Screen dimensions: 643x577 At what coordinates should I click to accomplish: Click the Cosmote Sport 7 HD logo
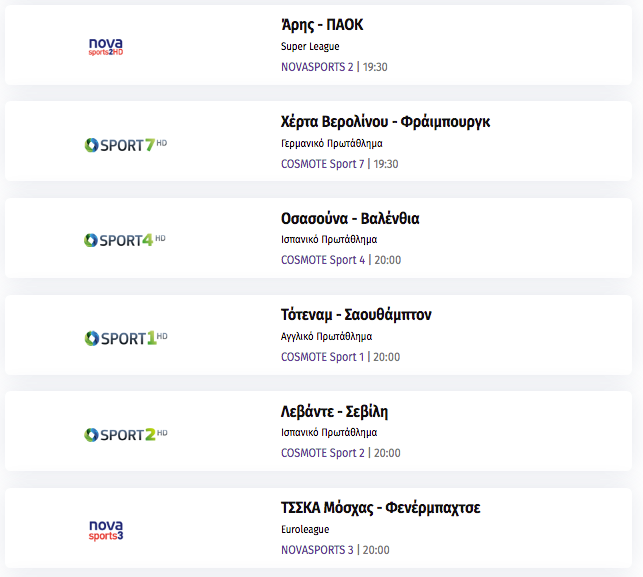click(125, 145)
